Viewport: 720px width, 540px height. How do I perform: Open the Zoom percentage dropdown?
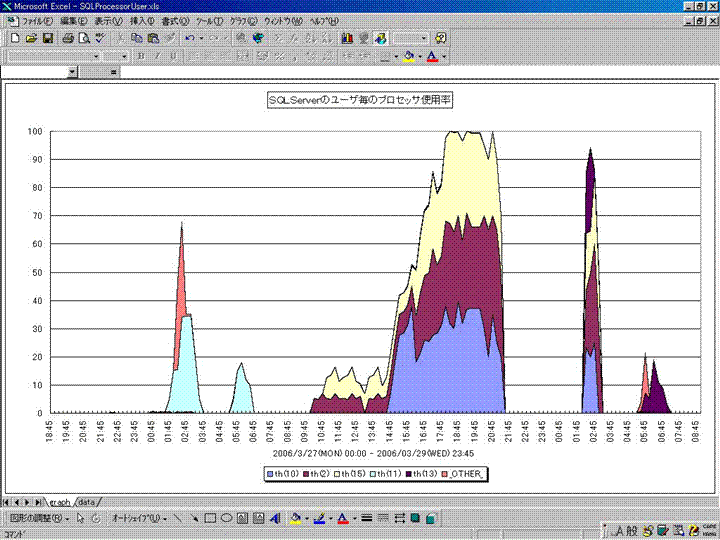423,38
